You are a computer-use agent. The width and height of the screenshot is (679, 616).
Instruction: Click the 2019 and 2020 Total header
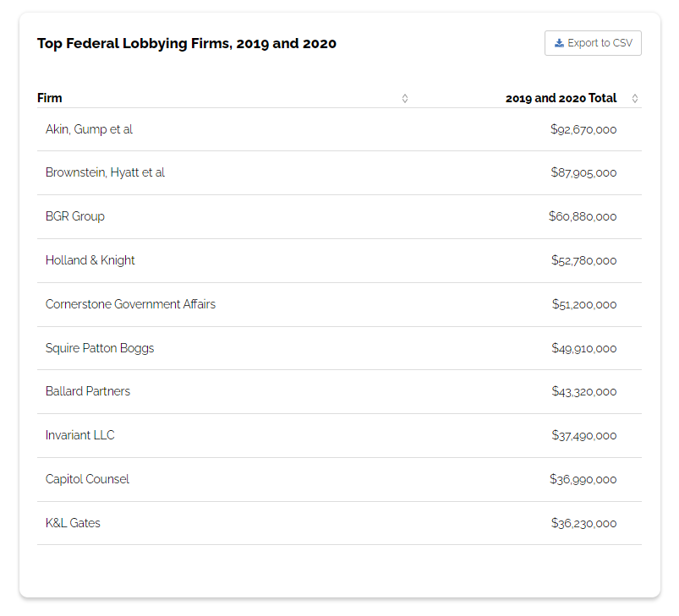pyautogui.click(x=561, y=98)
